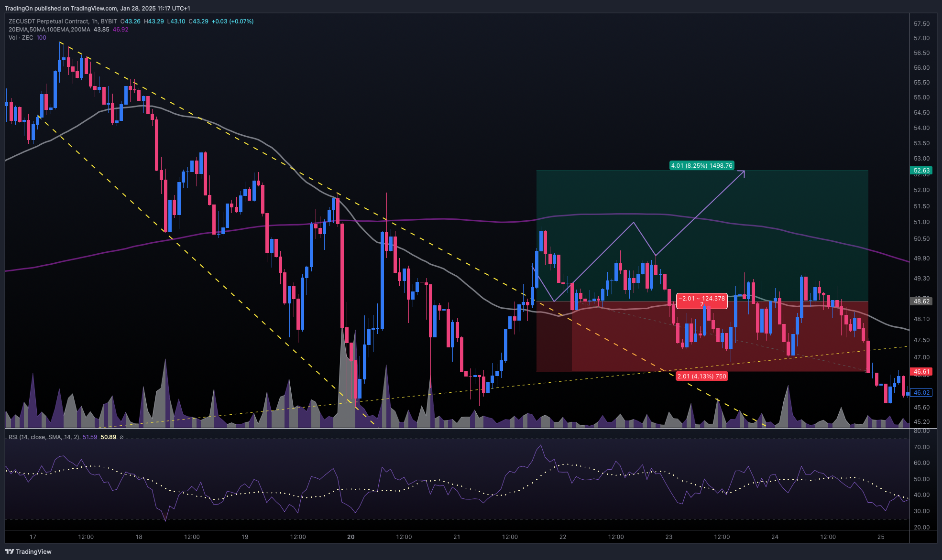This screenshot has height=560, width=942.
Task: Click the 20.00 RSI axis label
Action: [x=921, y=528]
